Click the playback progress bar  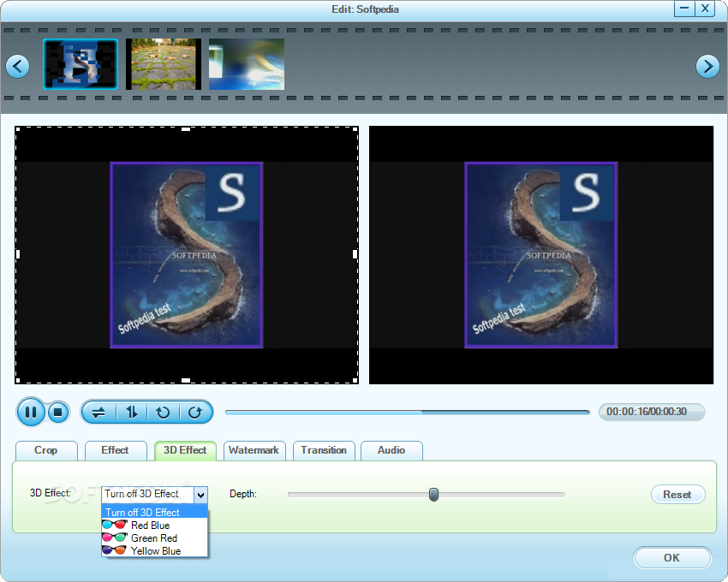click(407, 413)
